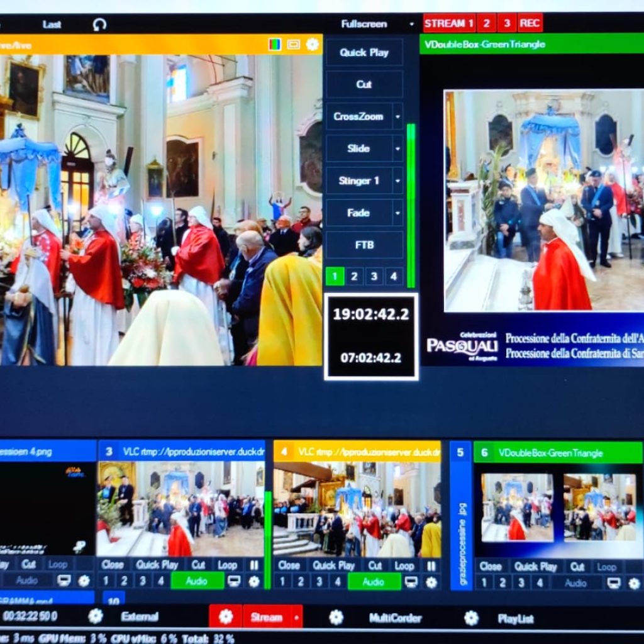Pause input 3 VLC stream
The height and width of the screenshot is (644, 644).
click(x=254, y=565)
